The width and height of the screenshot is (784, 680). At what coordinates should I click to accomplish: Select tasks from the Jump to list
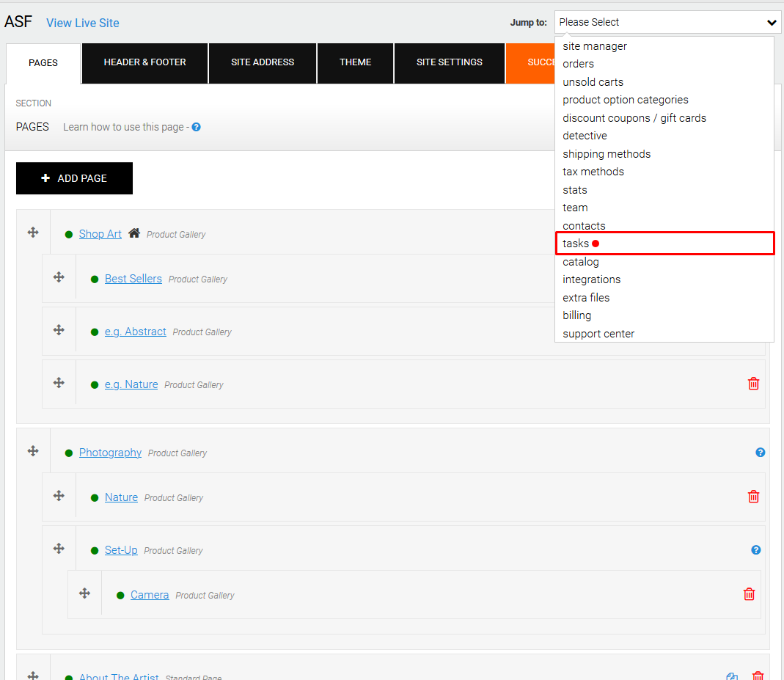tap(576, 244)
